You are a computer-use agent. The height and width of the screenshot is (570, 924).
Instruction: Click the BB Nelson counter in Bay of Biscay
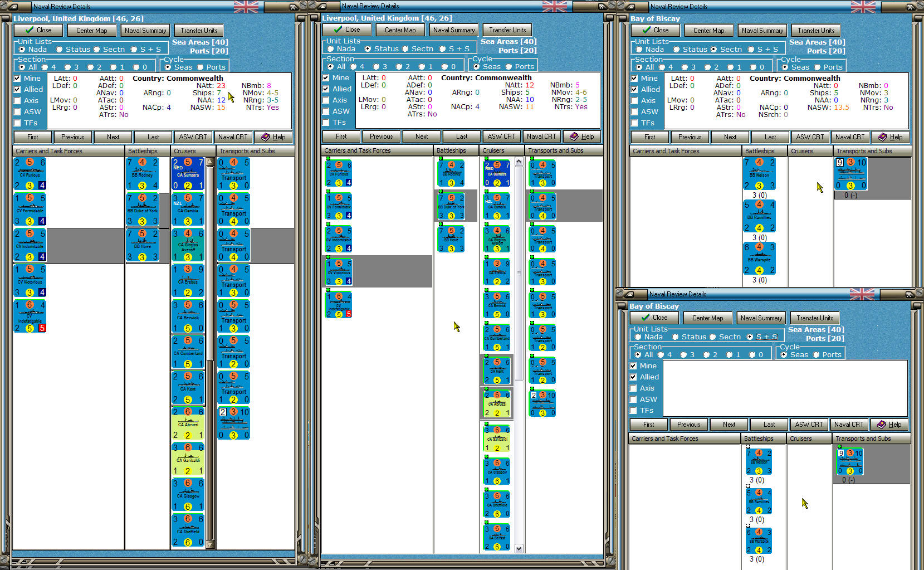pos(759,174)
